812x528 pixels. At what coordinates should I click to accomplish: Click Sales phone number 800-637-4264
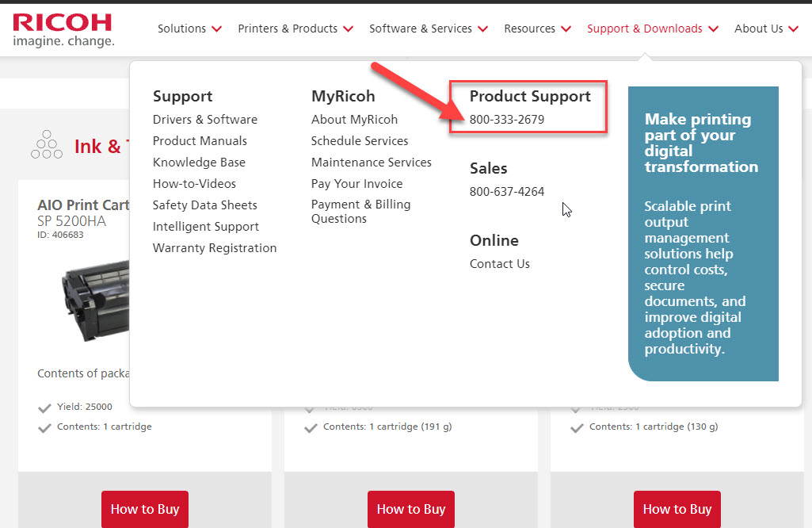tap(507, 192)
